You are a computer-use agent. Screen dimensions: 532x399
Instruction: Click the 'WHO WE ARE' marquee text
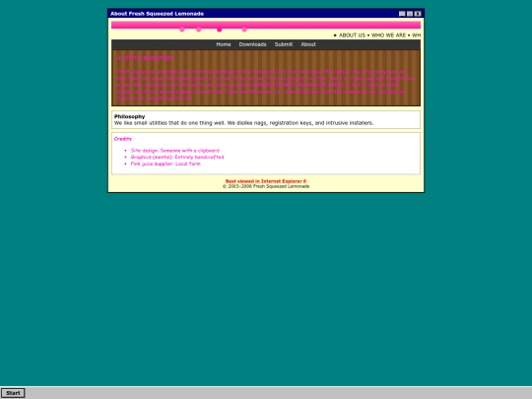[x=388, y=35]
